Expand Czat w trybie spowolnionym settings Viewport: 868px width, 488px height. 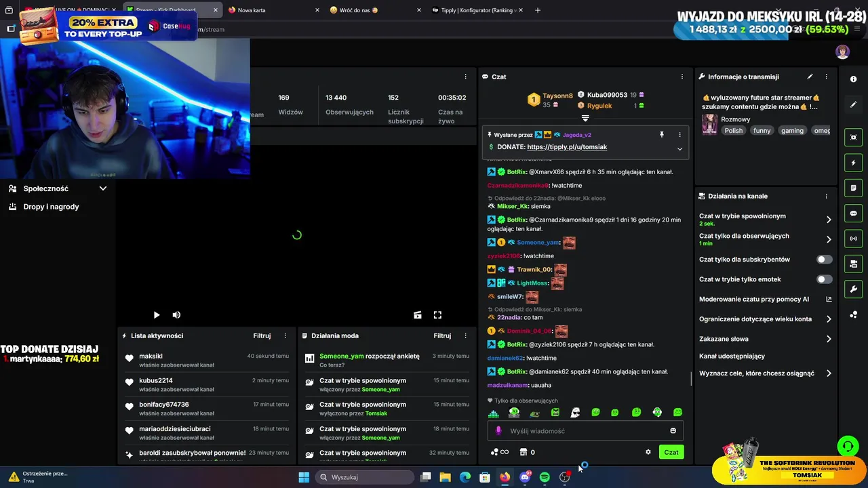point(829,220)
